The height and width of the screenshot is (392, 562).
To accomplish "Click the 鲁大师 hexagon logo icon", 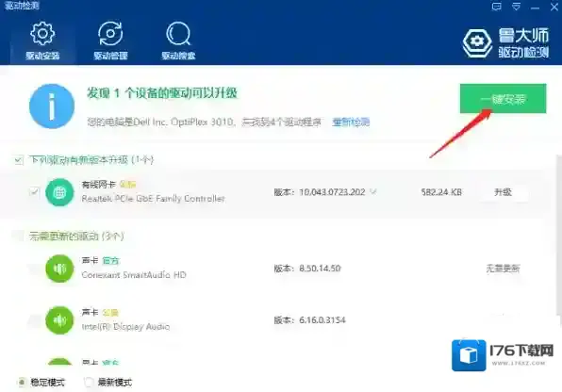I will point(477,42).
